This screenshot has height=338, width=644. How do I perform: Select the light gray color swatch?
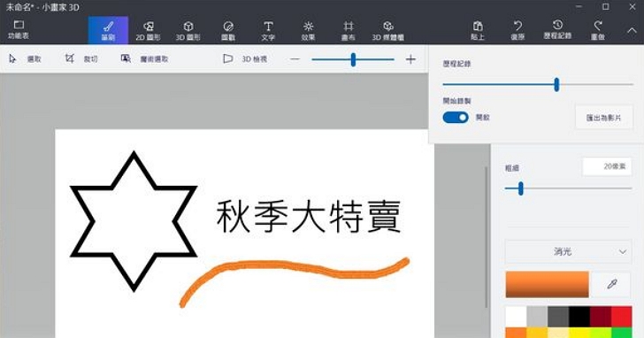click(x=537, y=317)
